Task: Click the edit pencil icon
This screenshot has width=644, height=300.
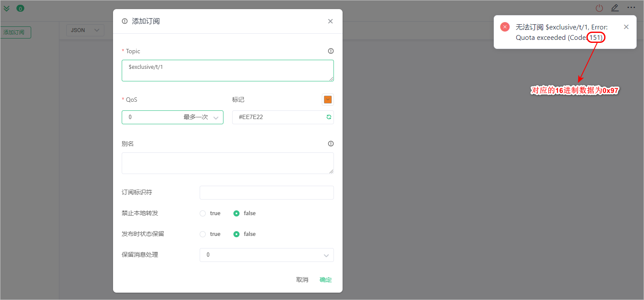Action: pyautogui.click(x=615, y=8)
